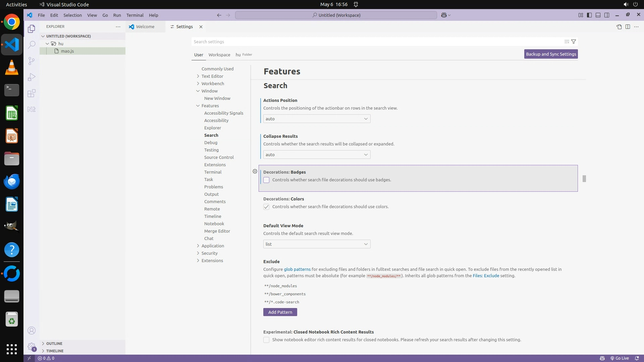
Task: Enable Closed Notebook Rich Content Results checkbox
Action: (x=266, y=340)
